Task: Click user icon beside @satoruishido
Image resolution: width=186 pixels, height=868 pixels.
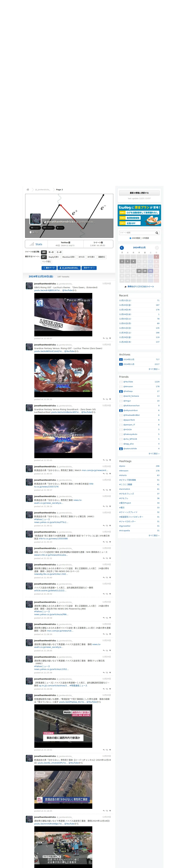Action: tap(121, 448)
